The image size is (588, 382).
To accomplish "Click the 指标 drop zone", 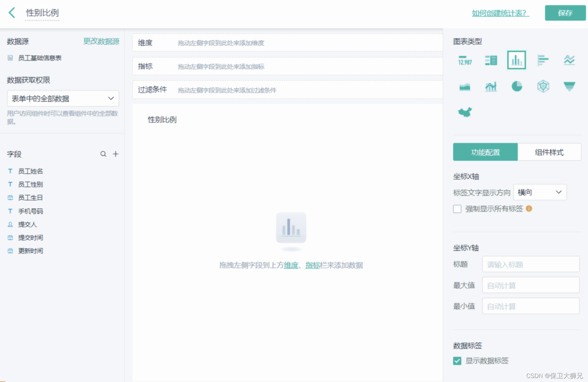I will (287, 66).
